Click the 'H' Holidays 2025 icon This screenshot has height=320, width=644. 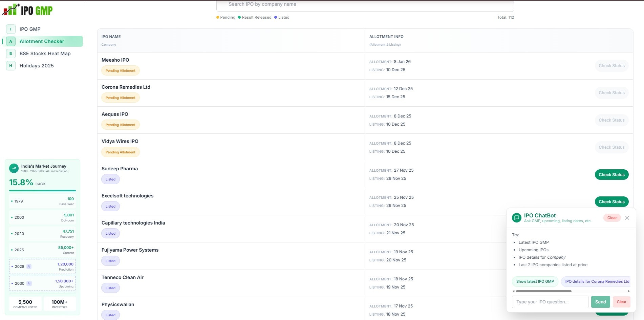pyautogui.click(x=10, y=65)
